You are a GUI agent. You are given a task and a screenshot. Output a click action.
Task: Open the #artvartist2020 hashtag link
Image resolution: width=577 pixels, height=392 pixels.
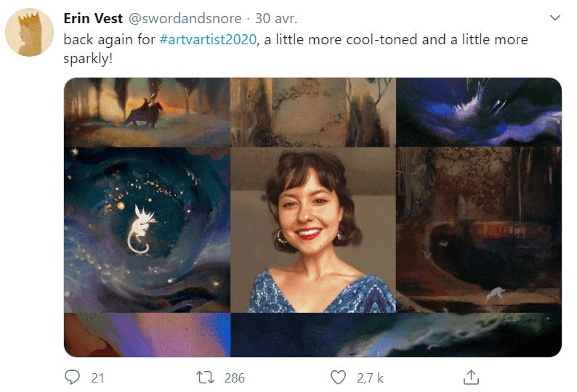(x=208, y=39)
